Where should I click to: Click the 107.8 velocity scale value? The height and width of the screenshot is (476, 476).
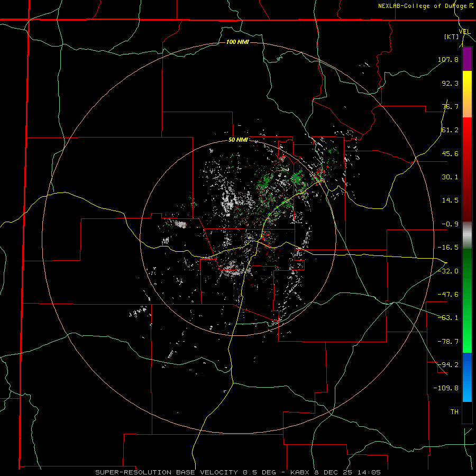point(448,59)
